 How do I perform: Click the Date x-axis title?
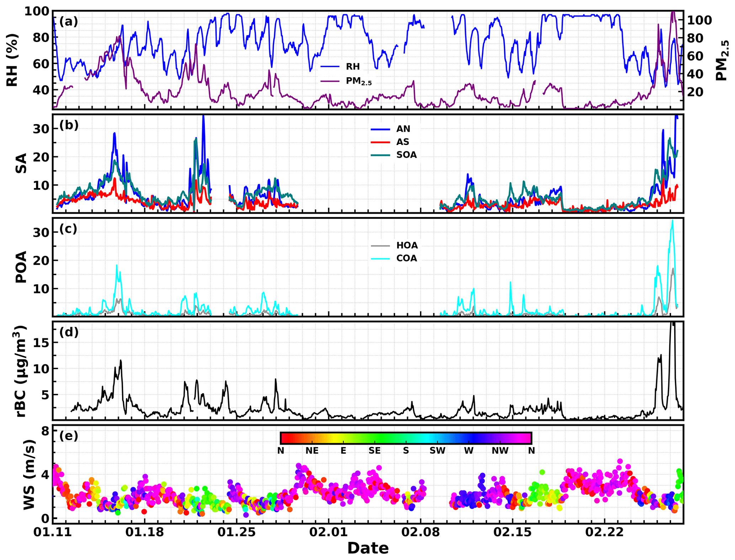[368, 548]
